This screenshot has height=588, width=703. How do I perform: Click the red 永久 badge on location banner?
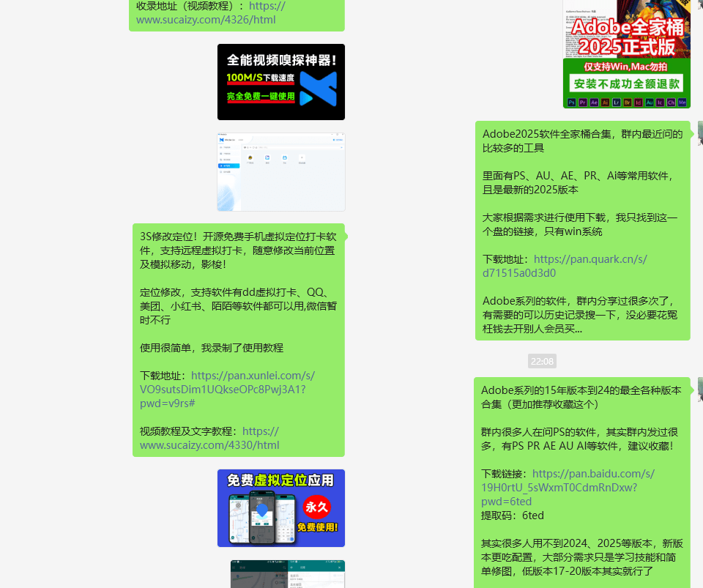(317, 507)
